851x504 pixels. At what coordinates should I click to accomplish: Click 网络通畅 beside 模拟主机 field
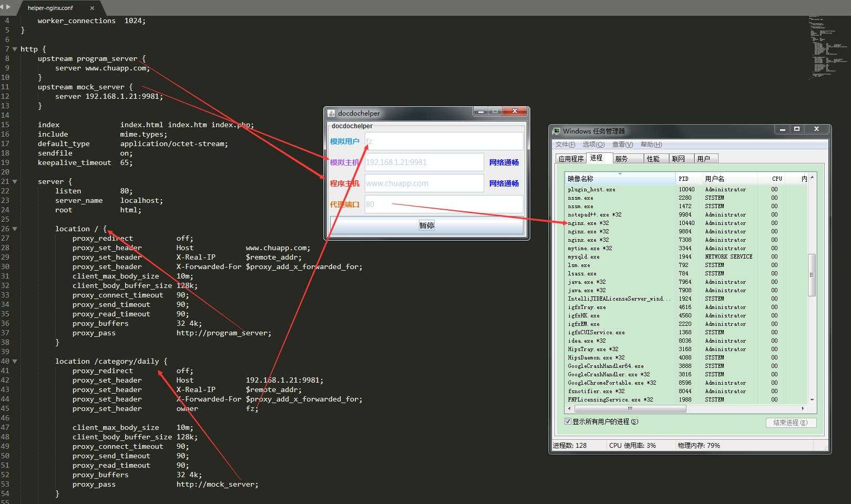[504, 162]
